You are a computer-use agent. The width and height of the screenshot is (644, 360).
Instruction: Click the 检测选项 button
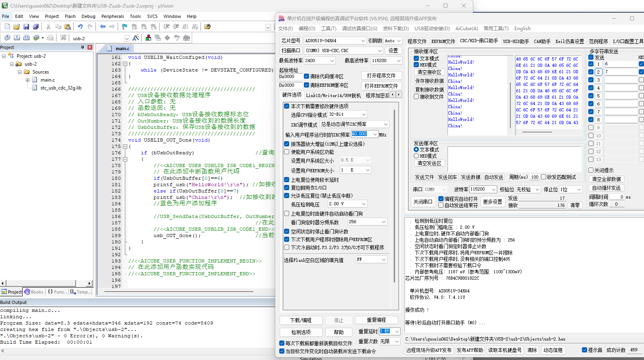click(x=301, y=332)
